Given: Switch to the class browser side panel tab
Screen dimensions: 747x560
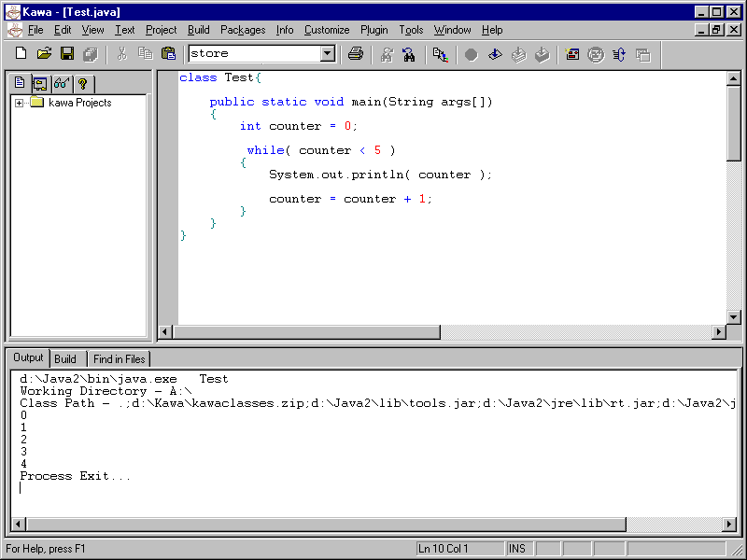Looking at the screenshot, I should click(x=40, y=84).
